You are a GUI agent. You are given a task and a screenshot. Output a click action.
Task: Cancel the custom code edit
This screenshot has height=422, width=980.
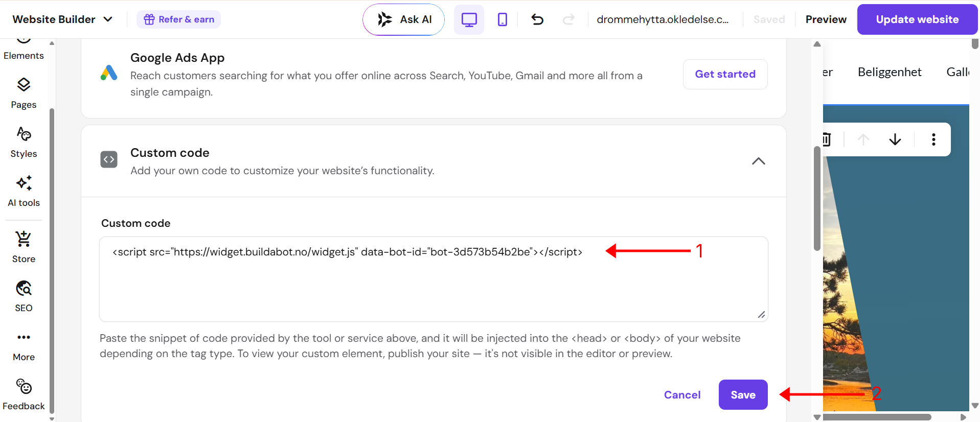(682, 394)
